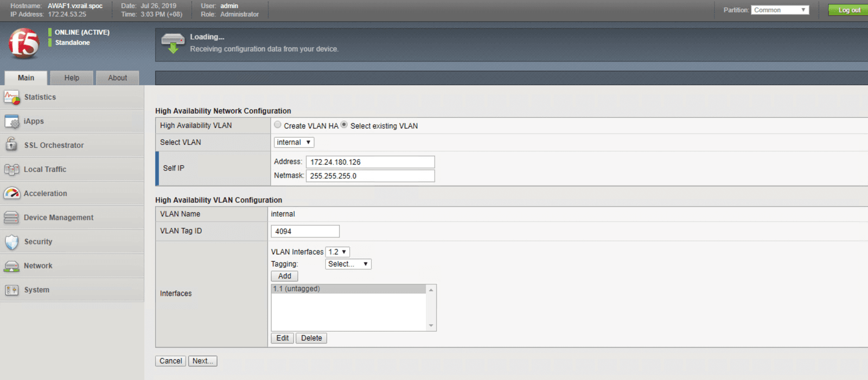The width and height of the screenshot is (868, 380).
Task: Open the Tagging dropdown
Action: [348, 264]
